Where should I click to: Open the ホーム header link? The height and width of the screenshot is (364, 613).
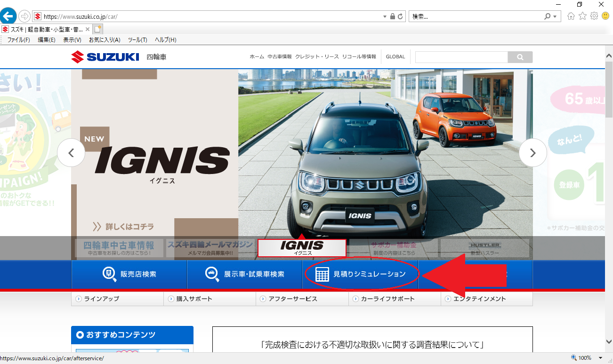257,56
